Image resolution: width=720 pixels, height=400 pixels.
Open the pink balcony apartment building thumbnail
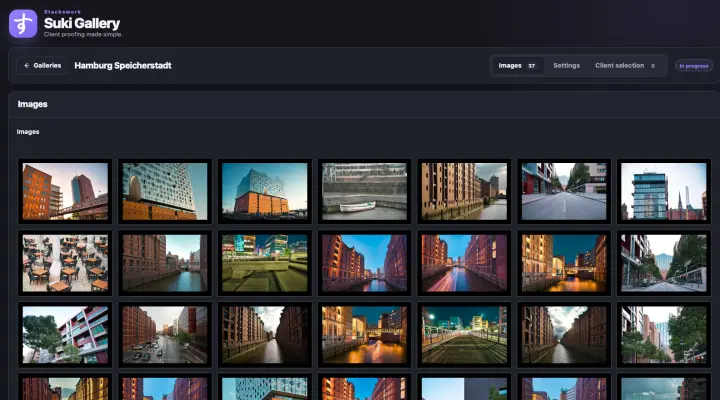pyautogui.click(x=65, y=335)
